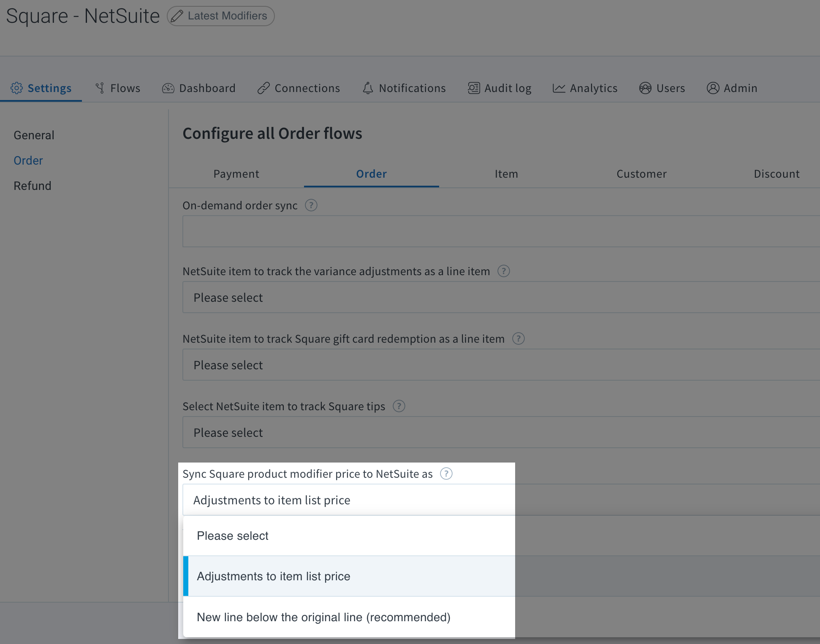Open the variance adjustments item dropdown
Image resolution: width=820 pixels, height=644 pixels.
tap(501, 297)
